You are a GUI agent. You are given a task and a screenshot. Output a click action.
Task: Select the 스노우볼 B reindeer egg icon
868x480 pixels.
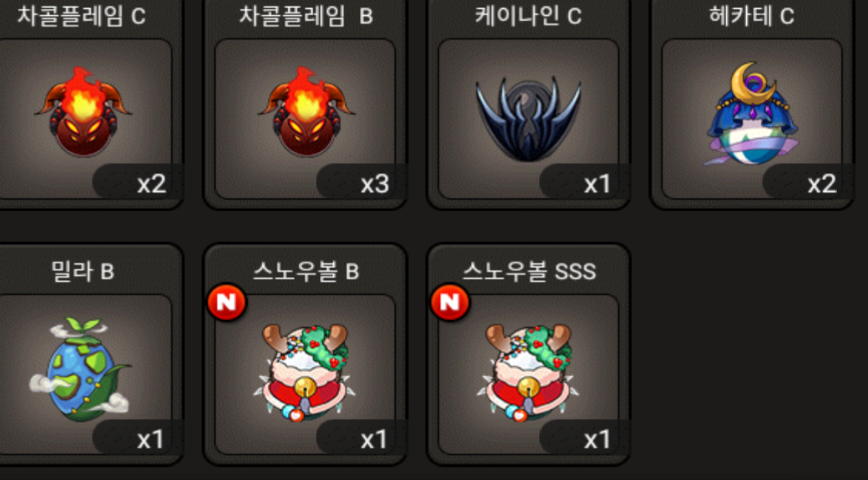(x=306, y=371)
